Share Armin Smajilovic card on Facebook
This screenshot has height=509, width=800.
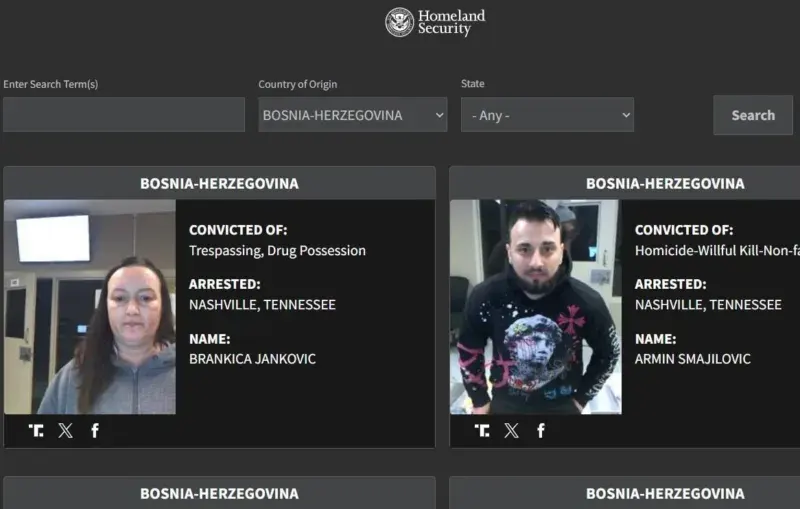[x=541, y=430]
